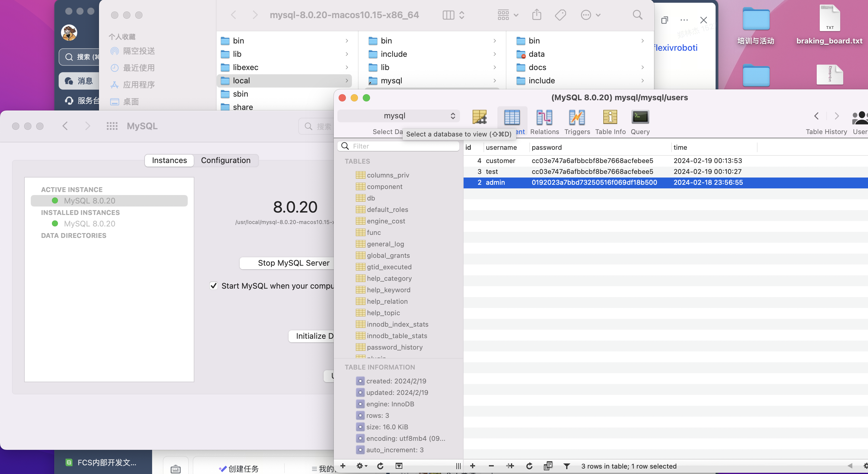Select the engine_cost table
Viewport: 868px width, 474px height.
pyautogui.click(x=386, y=221)
